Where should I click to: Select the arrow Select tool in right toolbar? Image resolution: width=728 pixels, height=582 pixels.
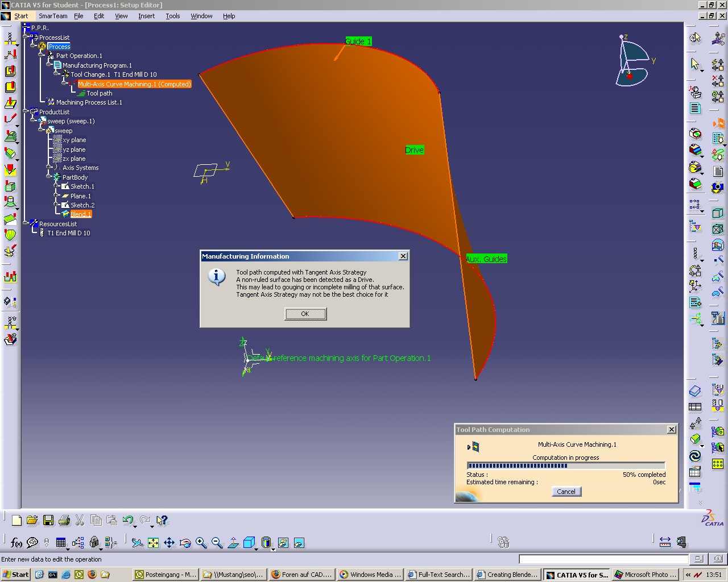tap(694, 64)
